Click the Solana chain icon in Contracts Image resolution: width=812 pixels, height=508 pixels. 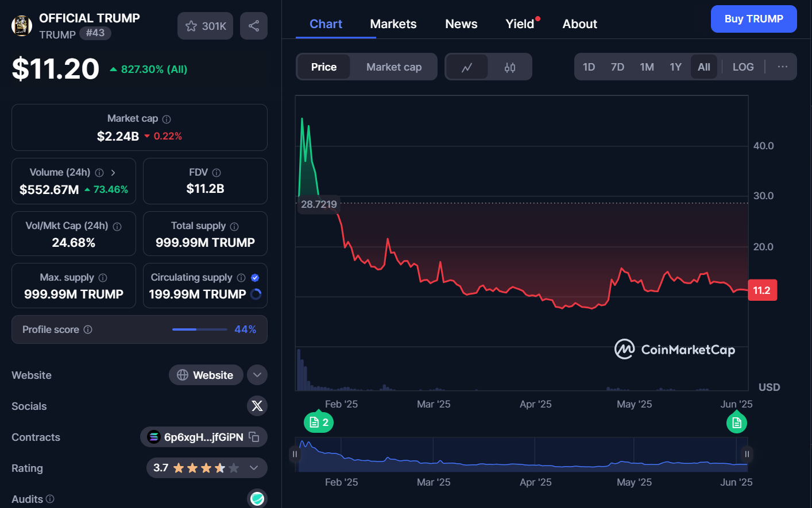(153, 437)
